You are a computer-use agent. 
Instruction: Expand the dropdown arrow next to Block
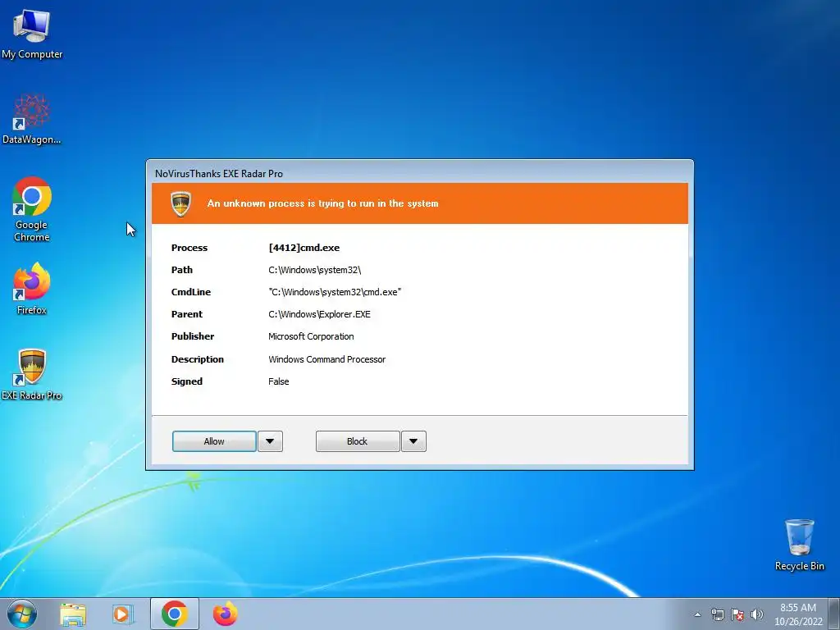[413, 441]
